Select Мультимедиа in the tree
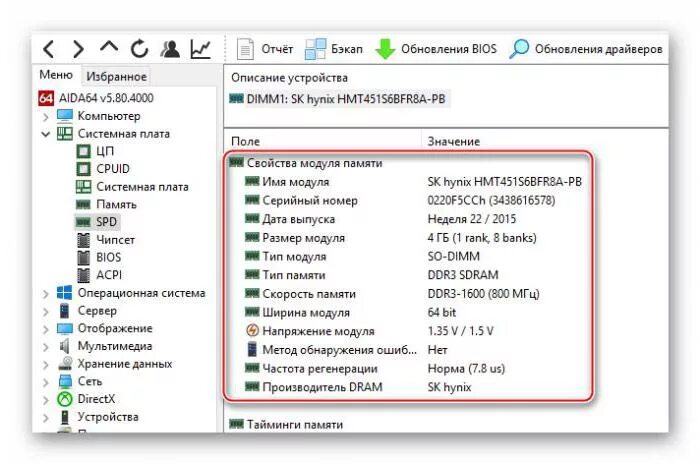The height and width of the screenshot is (464, 700). 105,346
